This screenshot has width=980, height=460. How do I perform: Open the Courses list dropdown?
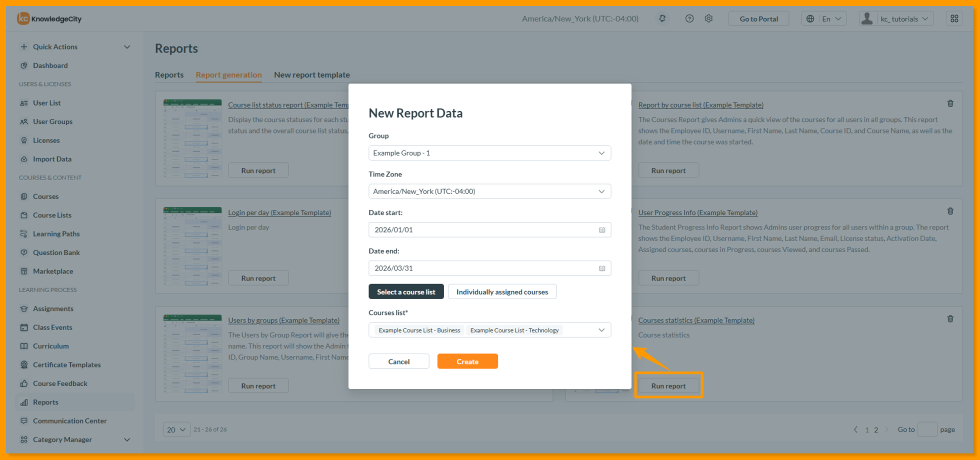pyautogui.click(x=489, y=330)
